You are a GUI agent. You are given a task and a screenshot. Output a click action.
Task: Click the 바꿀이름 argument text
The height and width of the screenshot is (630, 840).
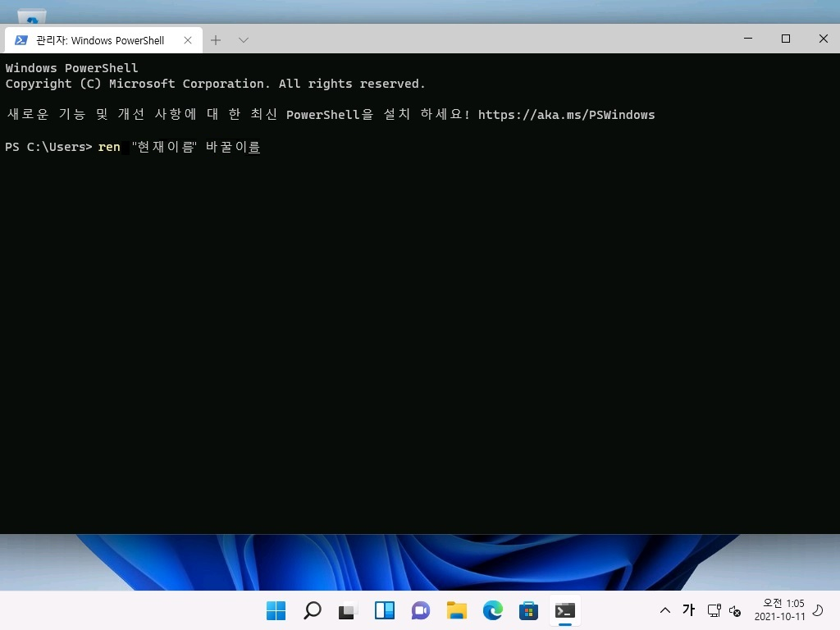[232, 147]
